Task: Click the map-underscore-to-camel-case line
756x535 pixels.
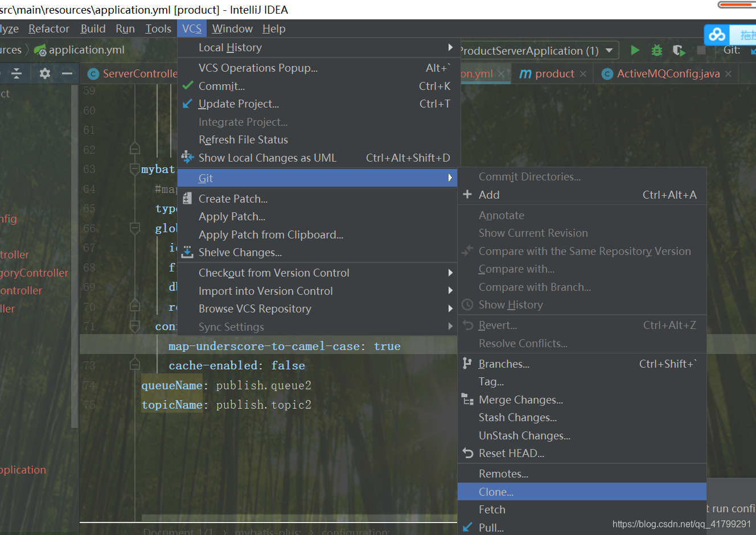Action: coord(285,346)
